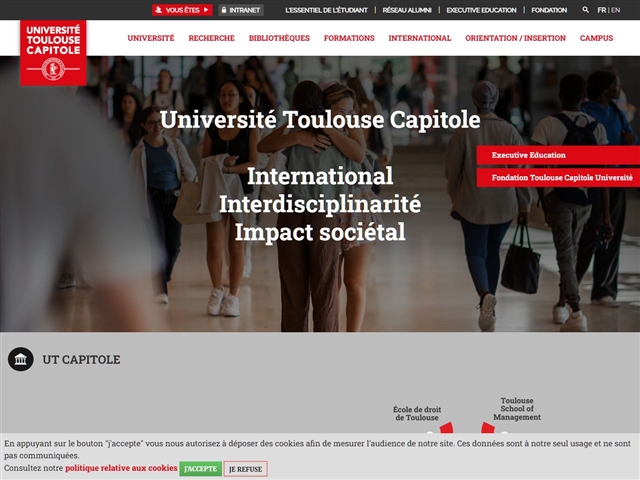Switch language to FR
Image resolution: width=640 pixels, height=480 pixels.
(602, 10)
